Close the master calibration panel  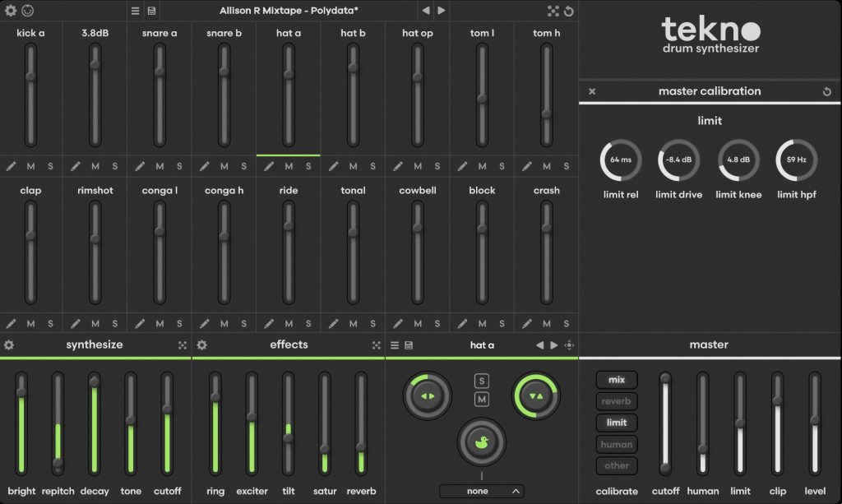point(592,91)
